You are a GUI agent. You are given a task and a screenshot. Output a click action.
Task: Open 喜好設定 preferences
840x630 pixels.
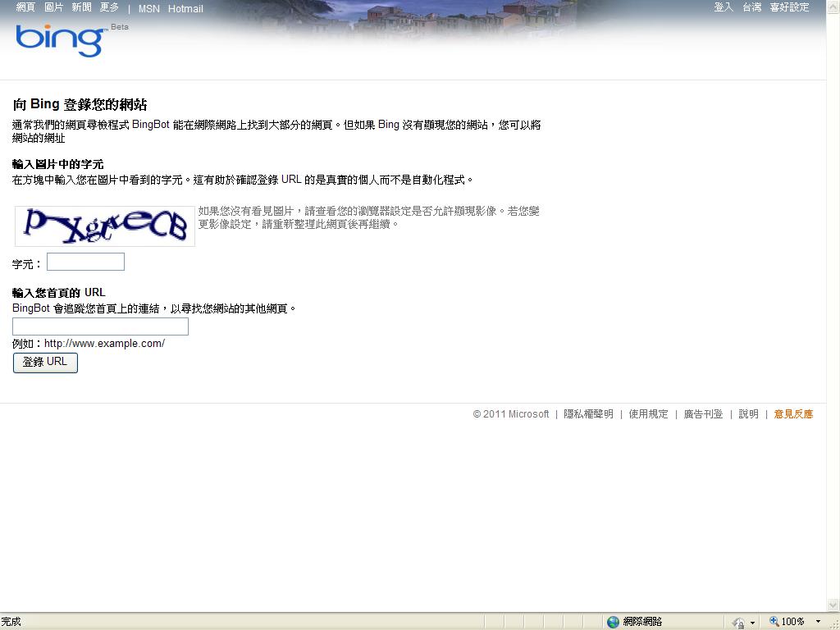coord(789,7)
